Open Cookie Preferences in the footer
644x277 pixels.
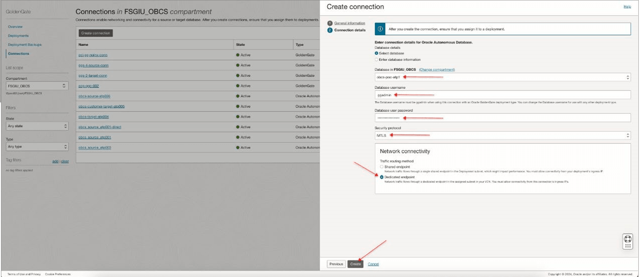[58, 274]
